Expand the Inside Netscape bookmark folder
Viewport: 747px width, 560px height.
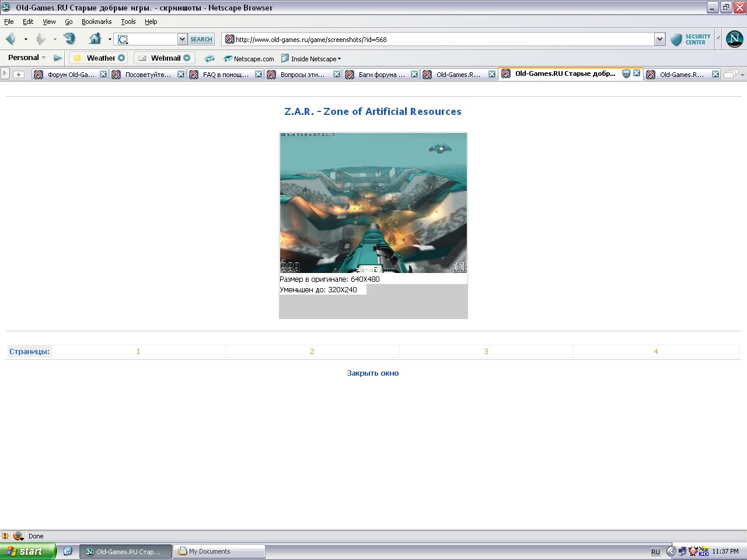coord(311,58)
